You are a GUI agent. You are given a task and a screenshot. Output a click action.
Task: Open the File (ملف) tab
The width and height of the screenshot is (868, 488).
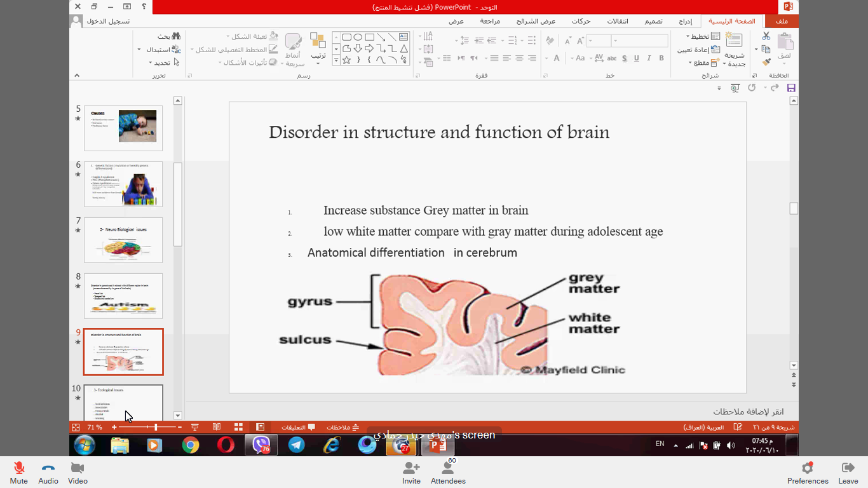[782, 21]
